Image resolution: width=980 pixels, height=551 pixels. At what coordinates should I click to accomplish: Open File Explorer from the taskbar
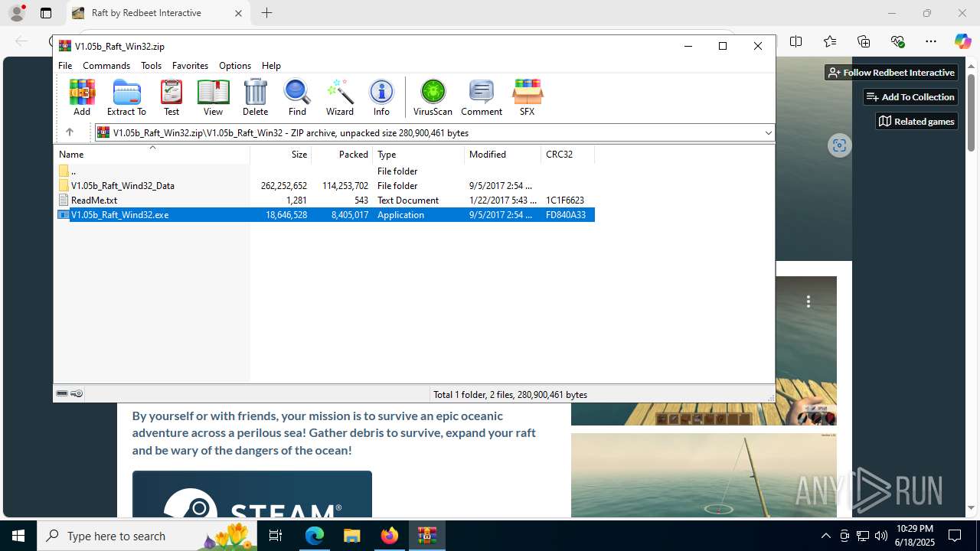coord(351,536)
